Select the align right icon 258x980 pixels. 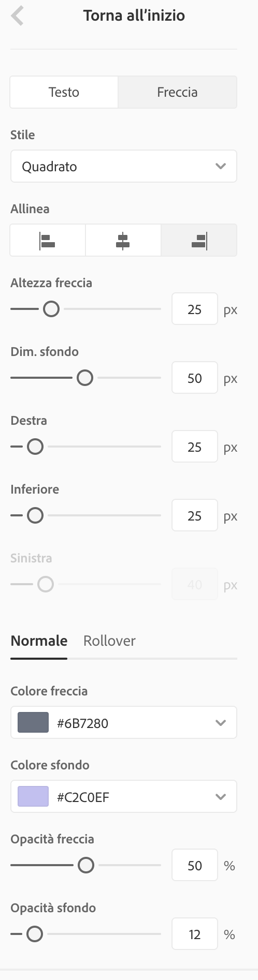(199, 241)
